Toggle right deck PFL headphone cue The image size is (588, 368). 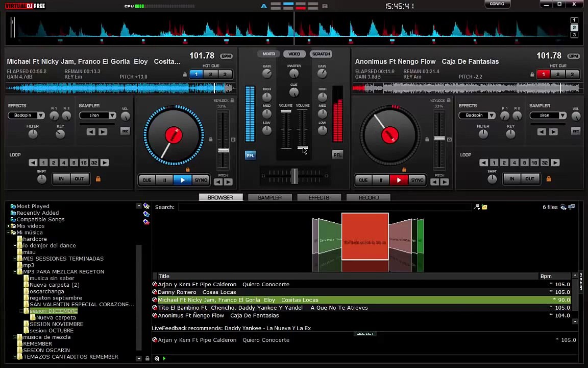tap(337, 155)
